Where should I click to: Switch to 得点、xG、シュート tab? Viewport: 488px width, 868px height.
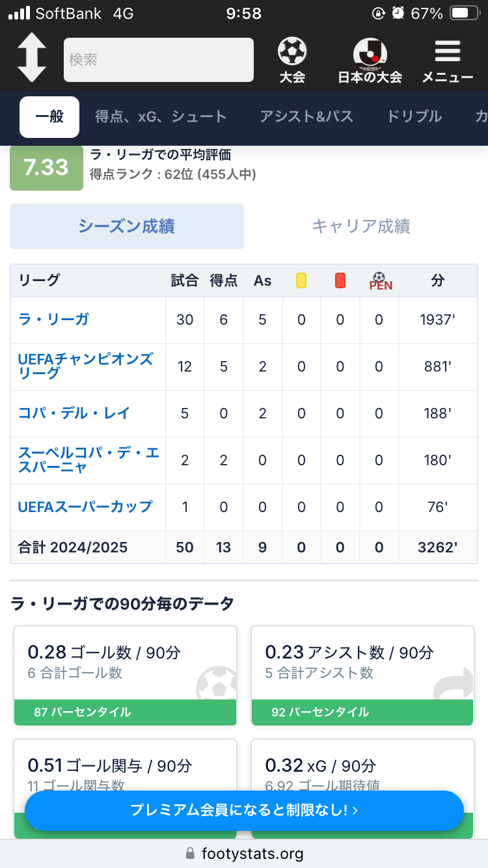161,117
